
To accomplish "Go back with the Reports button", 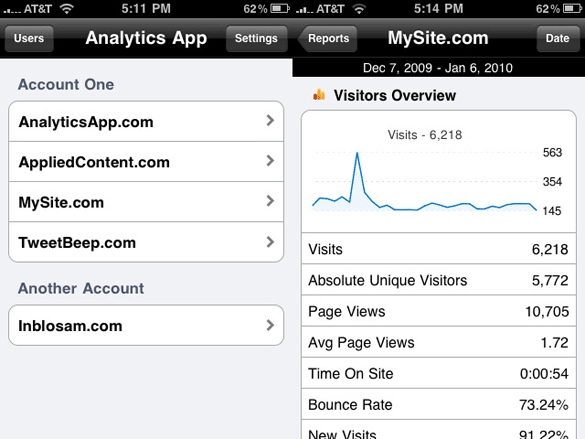I will click(327, 38).
